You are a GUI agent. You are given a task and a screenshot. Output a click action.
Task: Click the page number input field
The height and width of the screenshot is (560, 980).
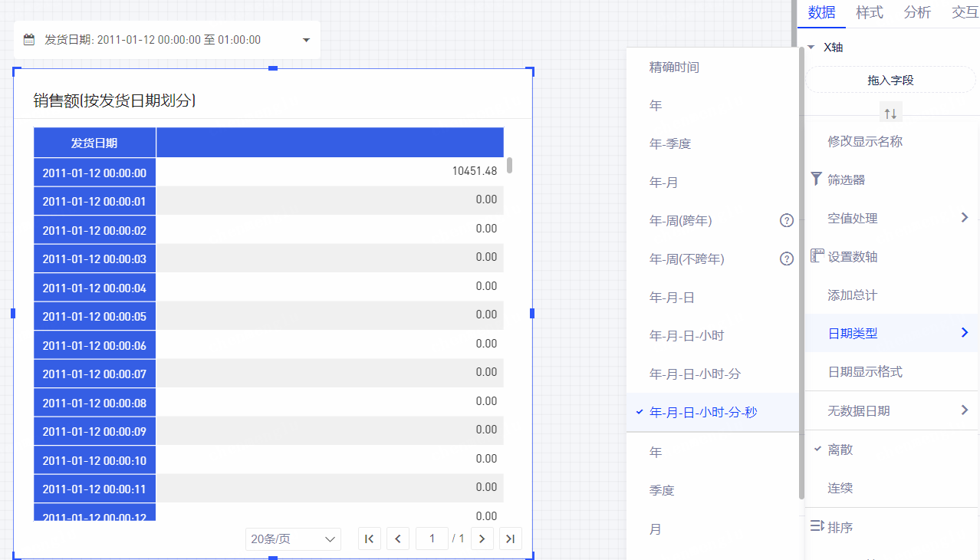coord(432,539)
